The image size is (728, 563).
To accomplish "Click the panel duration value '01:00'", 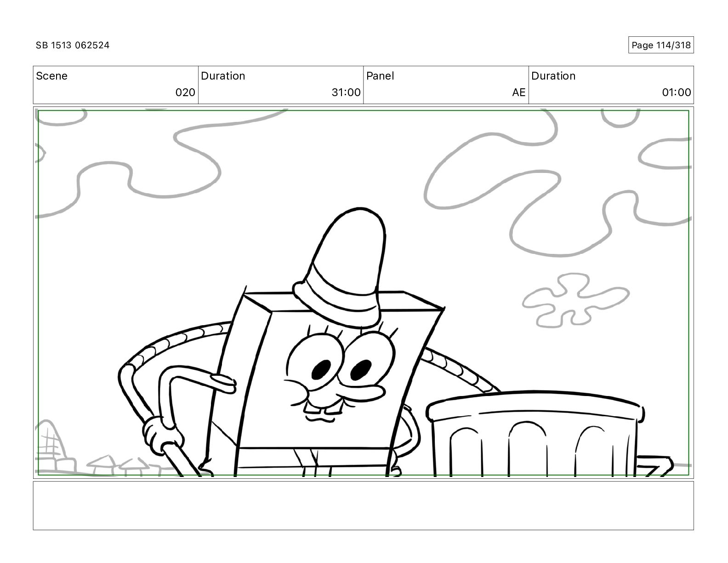I will click(677, 92).
